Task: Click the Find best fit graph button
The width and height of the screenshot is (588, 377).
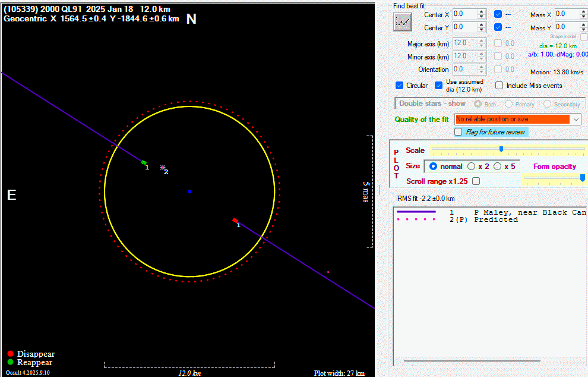Action: [x=403, y=21]
